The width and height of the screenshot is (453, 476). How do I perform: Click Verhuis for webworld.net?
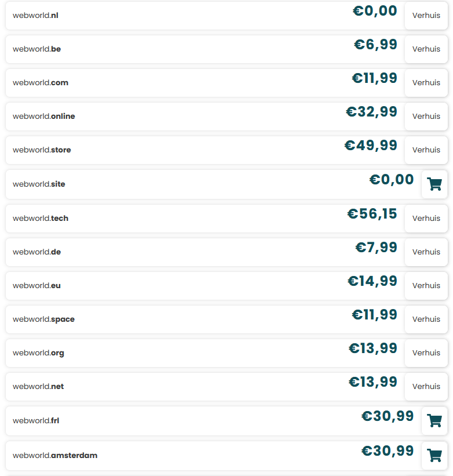point(426,387)
